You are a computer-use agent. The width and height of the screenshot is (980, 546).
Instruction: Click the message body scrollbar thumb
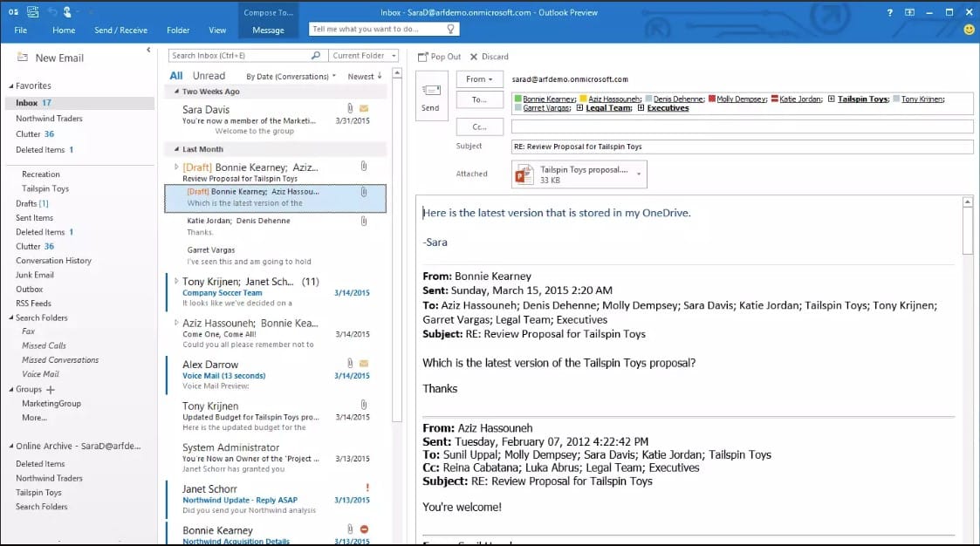[x=968, y=231]
